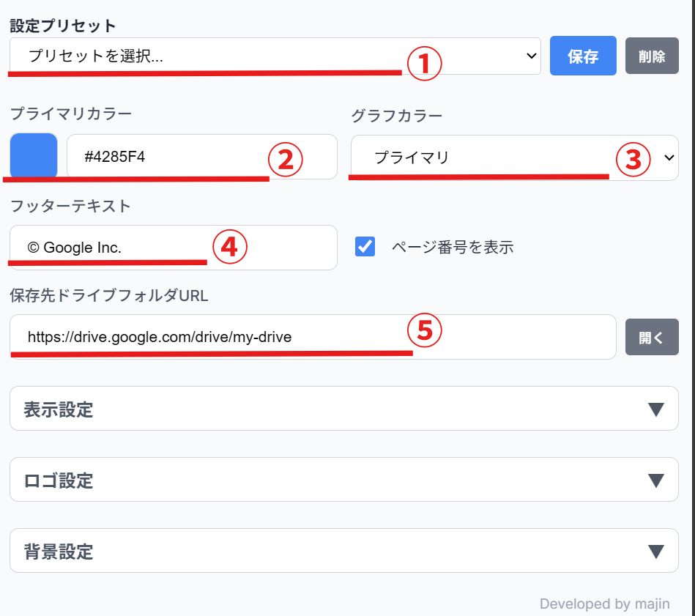Screen dimensions: 695x616
Task: Click the blue 保存 button
Action: pyautogui.click(x=583, y=56)
